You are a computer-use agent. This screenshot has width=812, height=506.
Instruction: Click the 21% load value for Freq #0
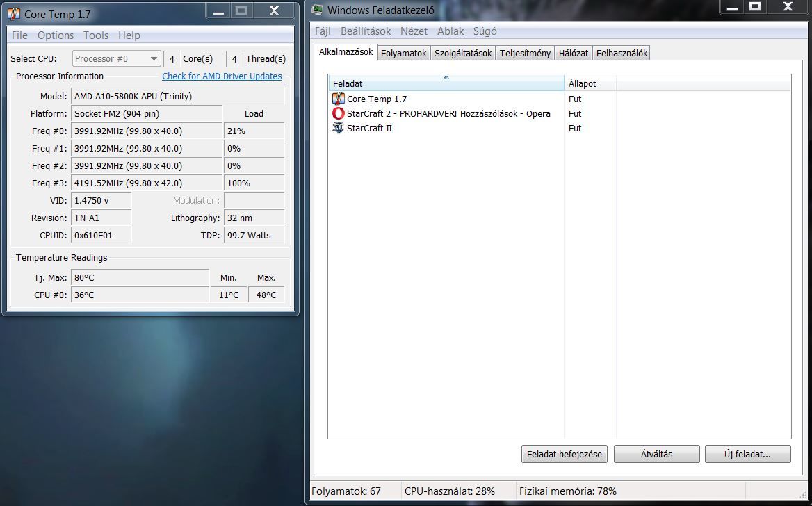(x=254, y=131)
